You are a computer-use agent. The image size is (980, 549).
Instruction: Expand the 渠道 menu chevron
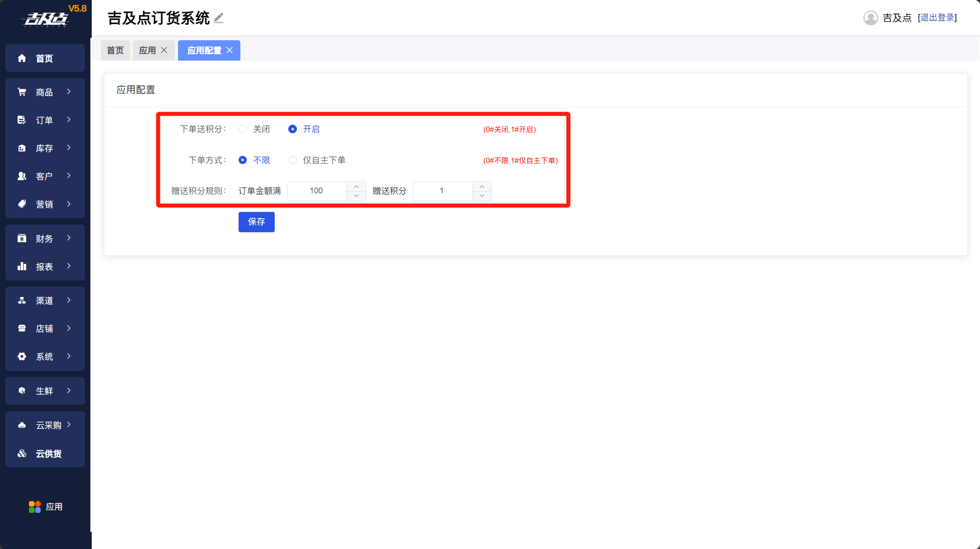tap(69, 300)
